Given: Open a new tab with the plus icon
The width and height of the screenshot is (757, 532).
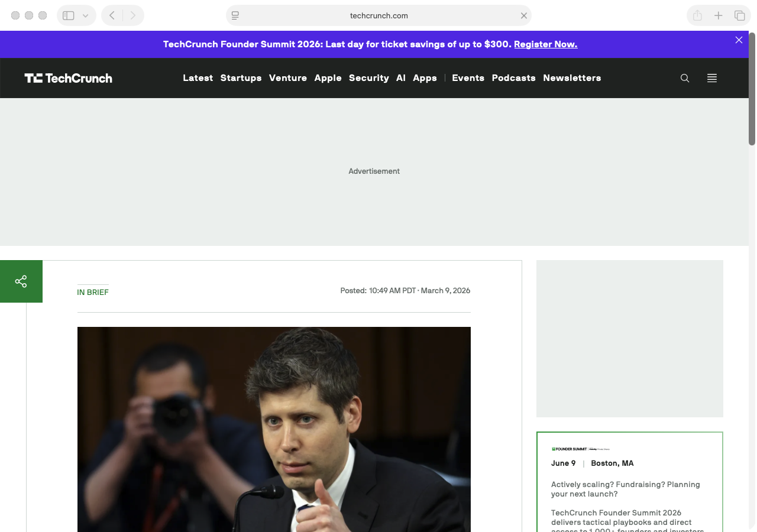Looking at the screenshot, I should point(718,15).
